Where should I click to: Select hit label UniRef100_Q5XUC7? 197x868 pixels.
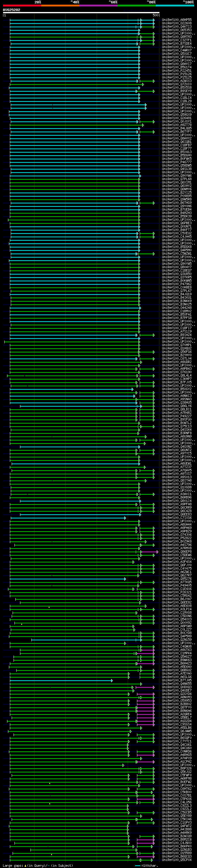click(x=177, y=54)
